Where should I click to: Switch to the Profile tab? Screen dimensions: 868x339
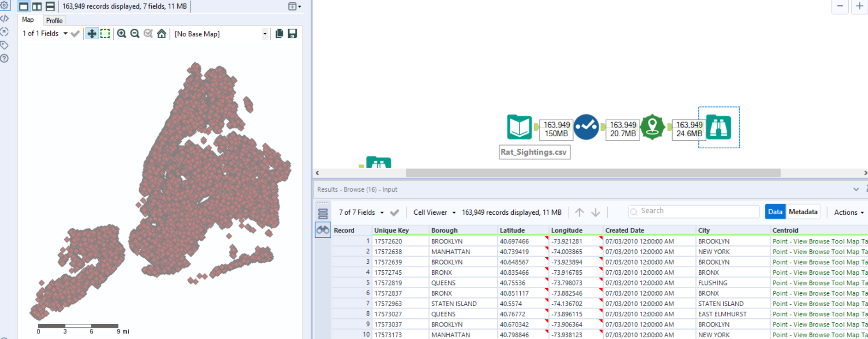coord(54,20)
